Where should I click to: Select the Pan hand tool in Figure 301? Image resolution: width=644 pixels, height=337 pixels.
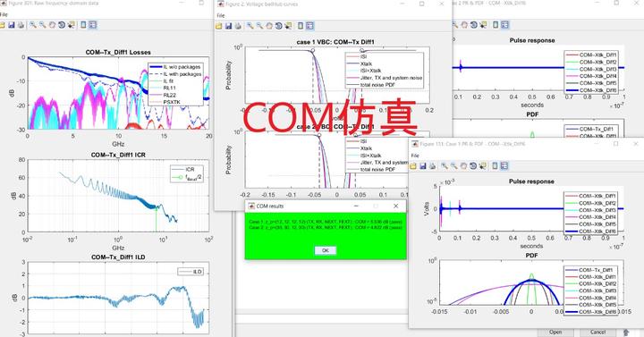[52, 25]
